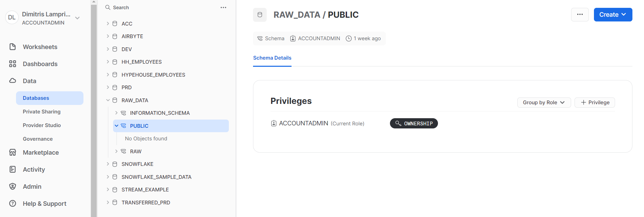Open the Group by Role dropdown

544,103
